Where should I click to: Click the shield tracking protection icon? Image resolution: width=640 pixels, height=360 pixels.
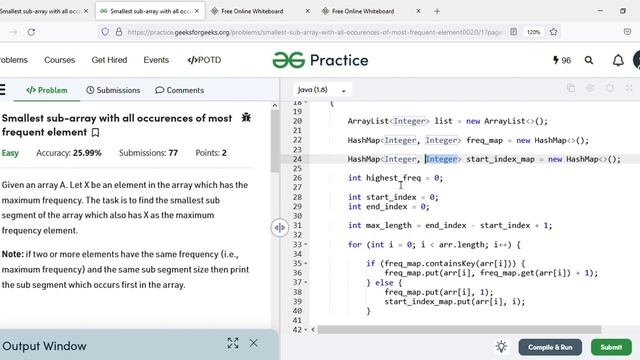tap(105, 32)
